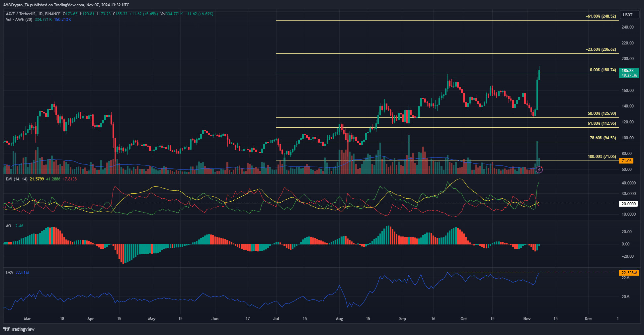Click the Oct label on time axis

pos(464,319)
